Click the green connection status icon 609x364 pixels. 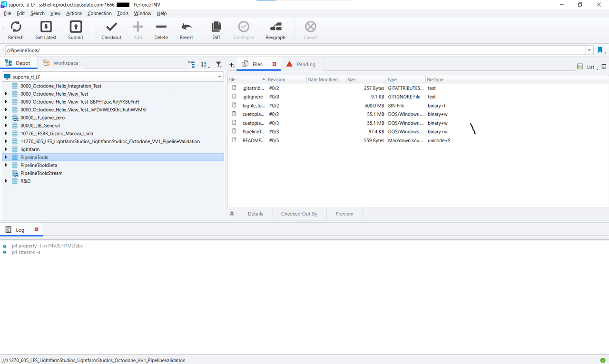[603, 360]
